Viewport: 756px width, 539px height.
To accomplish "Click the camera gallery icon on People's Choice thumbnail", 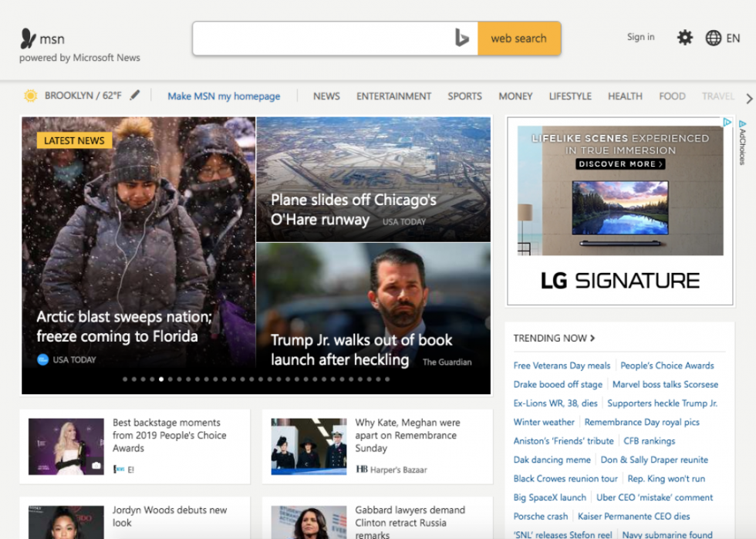I will point(96,465).
